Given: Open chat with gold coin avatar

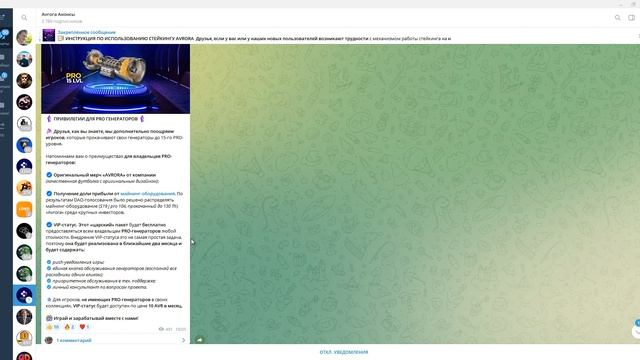Looking at the screenshot, I should click(x=24, y=338).
